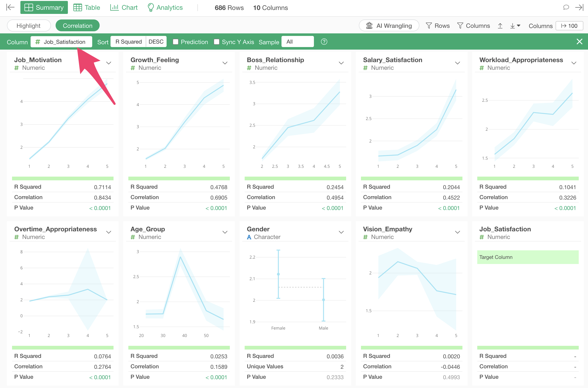Viewport: 588px width, 388px height.
Task: Set columns limit field showing 100
Action: (569, 26)
